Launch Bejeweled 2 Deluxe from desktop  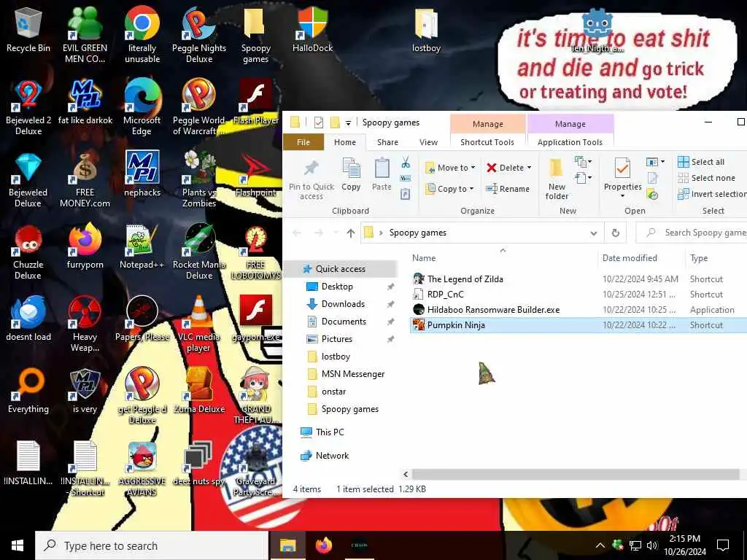(28, 108)
